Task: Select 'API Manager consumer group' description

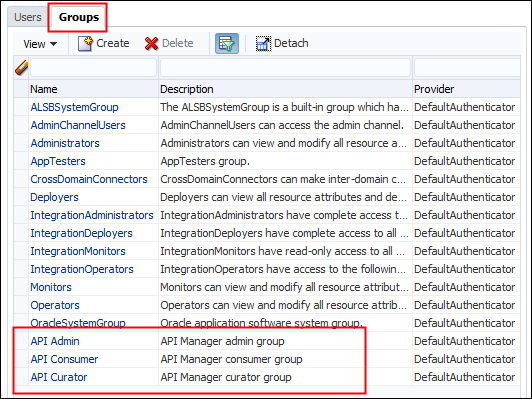Action: coord(231,359)
